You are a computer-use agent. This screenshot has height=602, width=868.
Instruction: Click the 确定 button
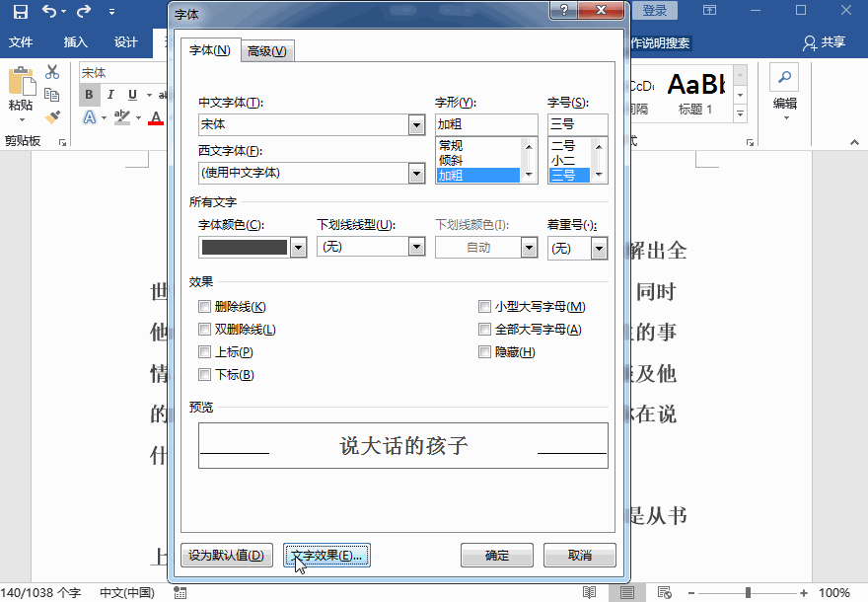point(496,555)
